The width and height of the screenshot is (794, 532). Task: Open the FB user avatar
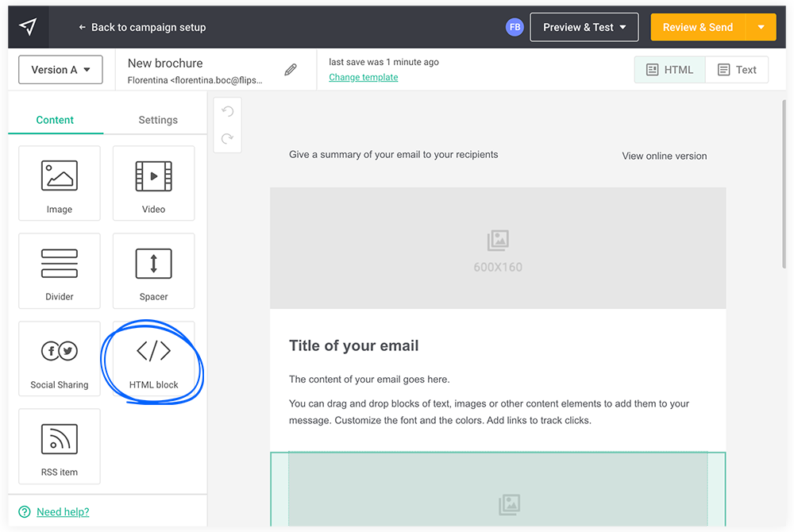tap(515, 27)
